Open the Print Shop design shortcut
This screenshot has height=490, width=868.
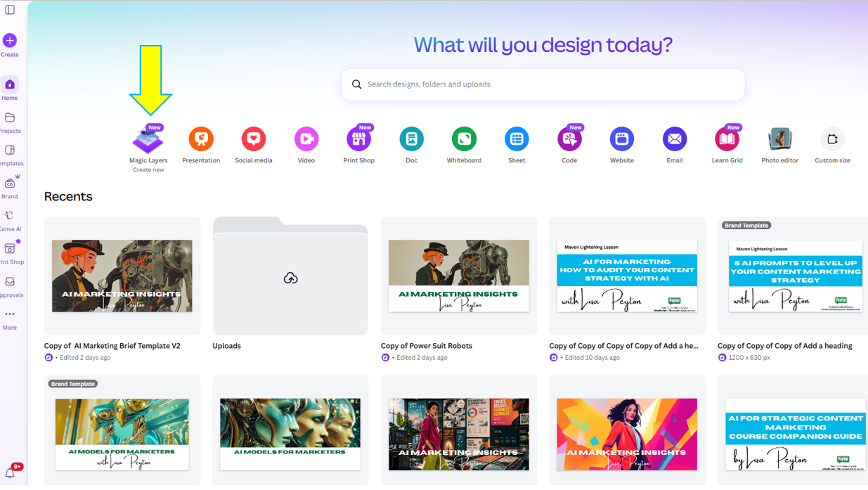pyautogui.click(x=358, y=139)
